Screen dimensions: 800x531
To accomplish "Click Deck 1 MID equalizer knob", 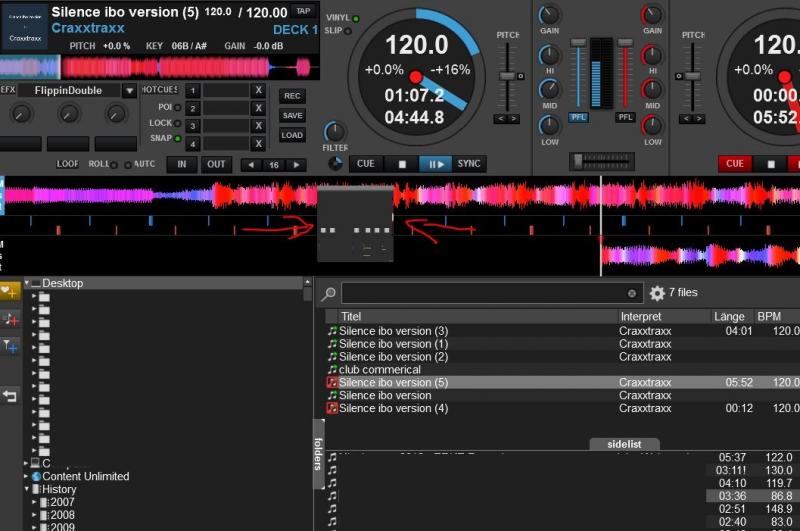I will coord(549,89).
